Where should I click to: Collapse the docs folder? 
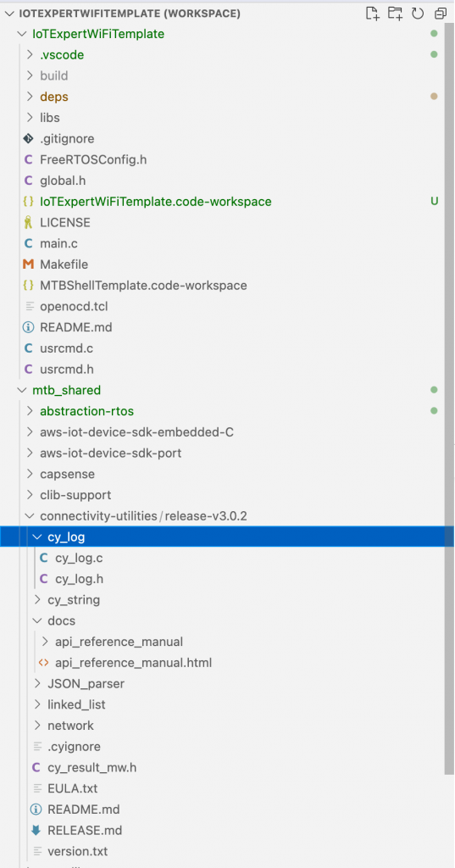[37, 620]
